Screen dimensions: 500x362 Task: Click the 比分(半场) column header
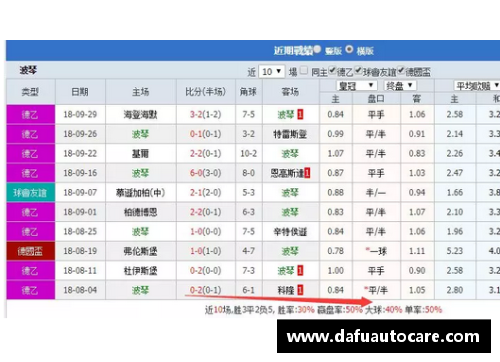pyautogui.click(x=206, y=92)
